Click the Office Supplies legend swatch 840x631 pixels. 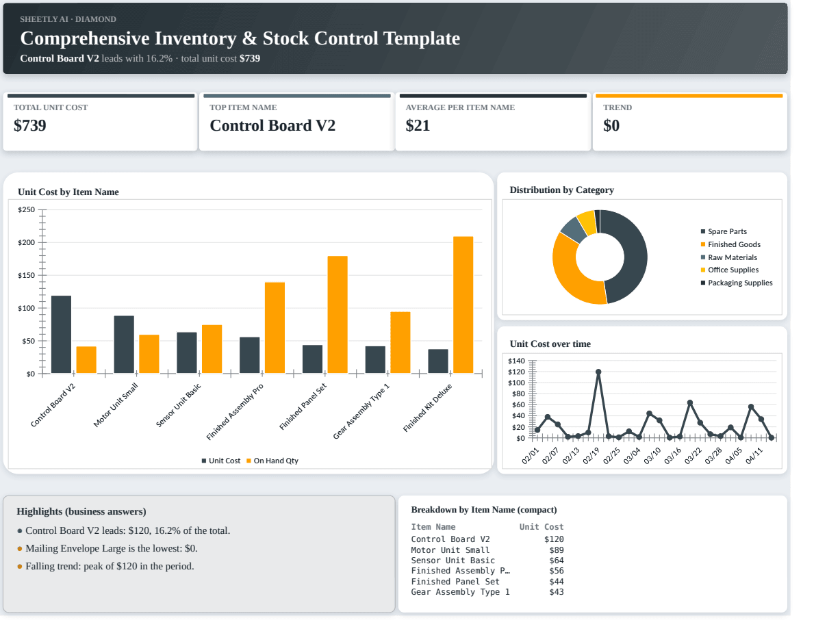(703, 270)
